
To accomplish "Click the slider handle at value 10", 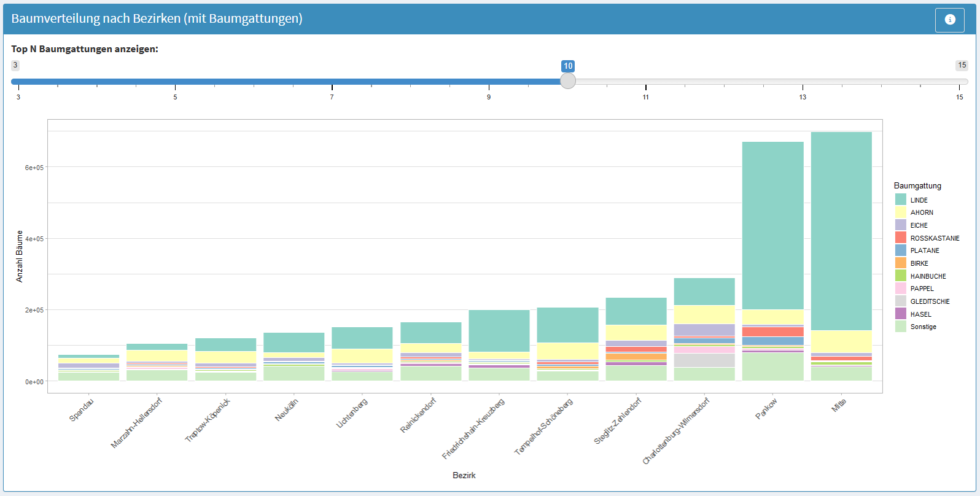I will coord(568,81).
